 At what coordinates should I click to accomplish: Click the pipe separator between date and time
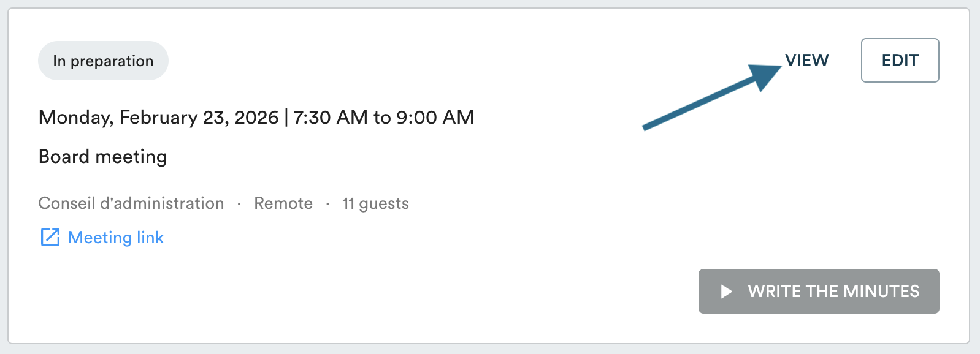click(x=286, y=117)
